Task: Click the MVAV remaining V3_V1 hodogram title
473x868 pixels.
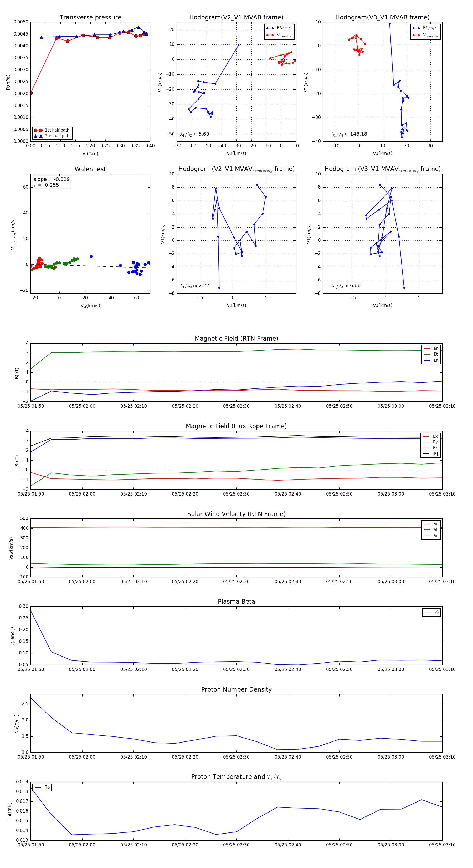Action: coord(382,169)
